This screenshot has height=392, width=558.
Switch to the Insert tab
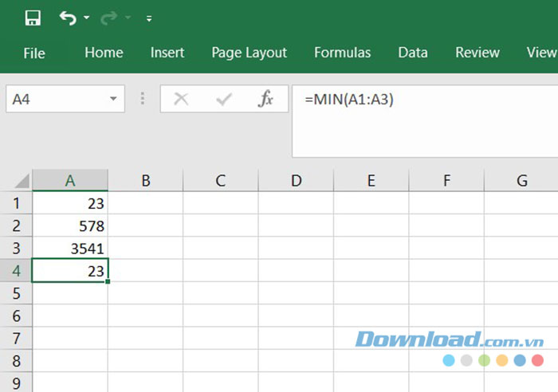[167, 53]
